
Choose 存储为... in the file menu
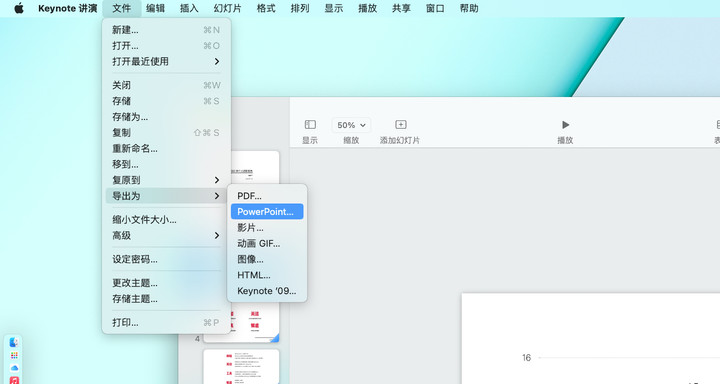[166, 117]
